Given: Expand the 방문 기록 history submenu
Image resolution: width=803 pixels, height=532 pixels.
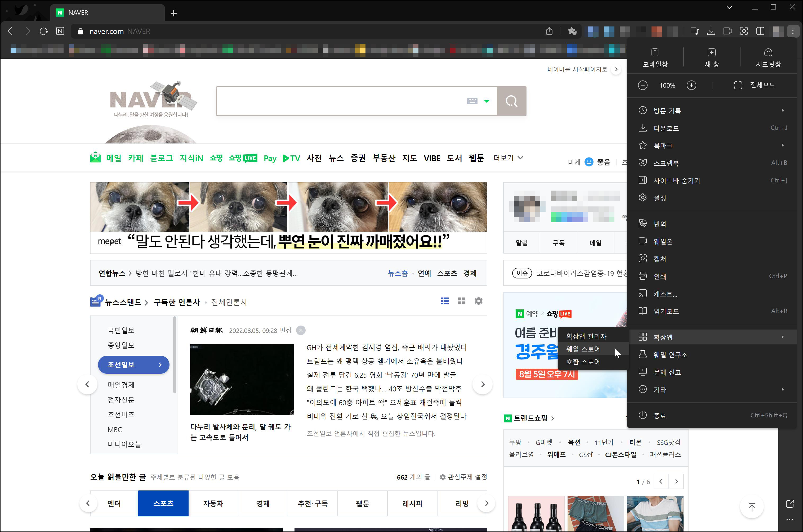Looking at the screenshot, I should pyautogui.click(x=712, y=111).
